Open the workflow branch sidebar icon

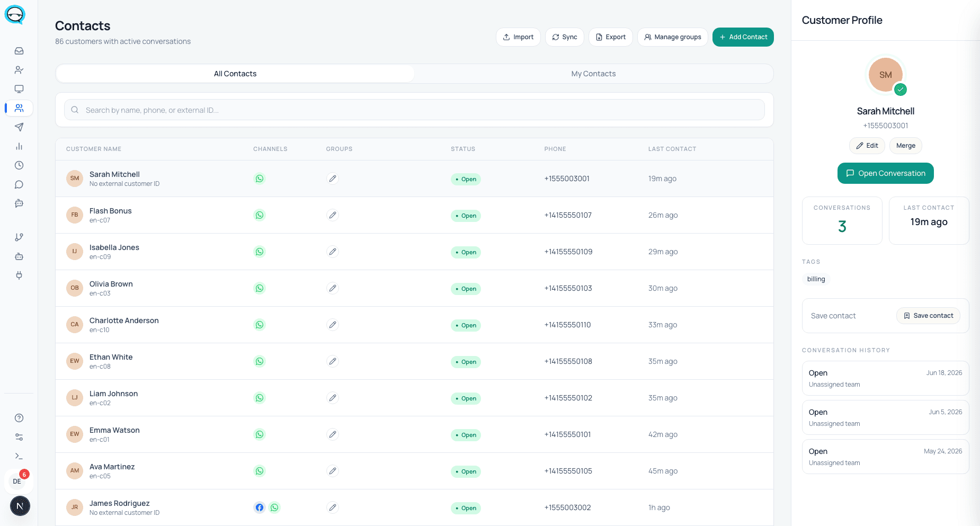coord(19,237)
